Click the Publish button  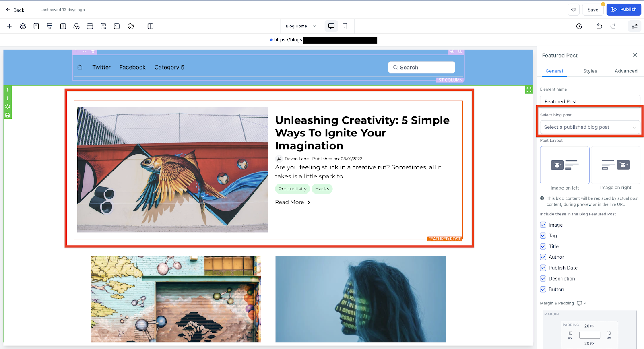[623, 10]
